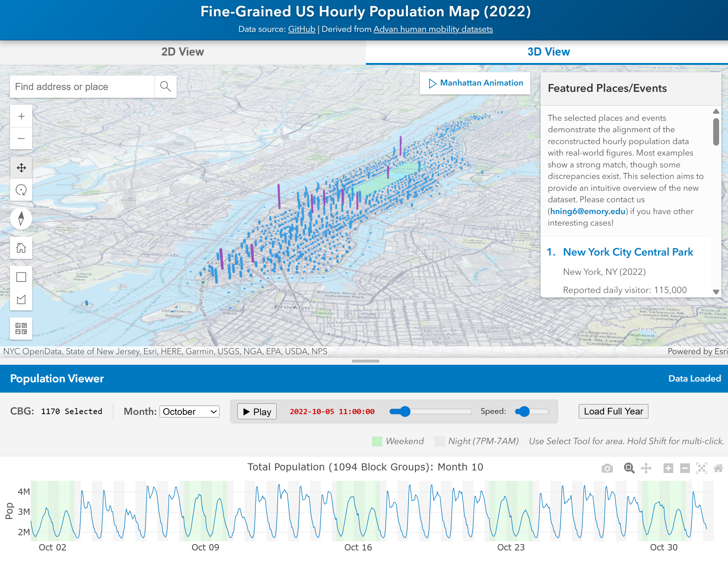Select the 3D View tab
The width and height of the screenshot is (728, 563).
[548, 52]
